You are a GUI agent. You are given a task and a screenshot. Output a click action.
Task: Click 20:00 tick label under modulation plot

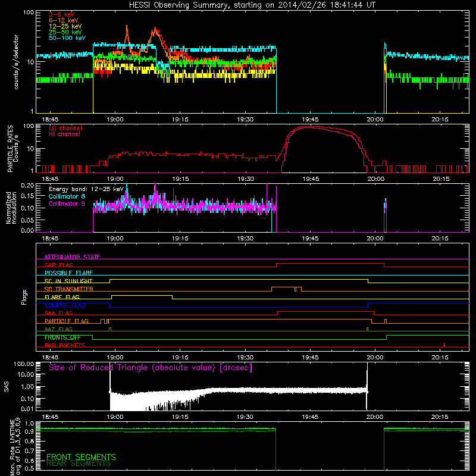pyautogui.click(x=375, y=239)
